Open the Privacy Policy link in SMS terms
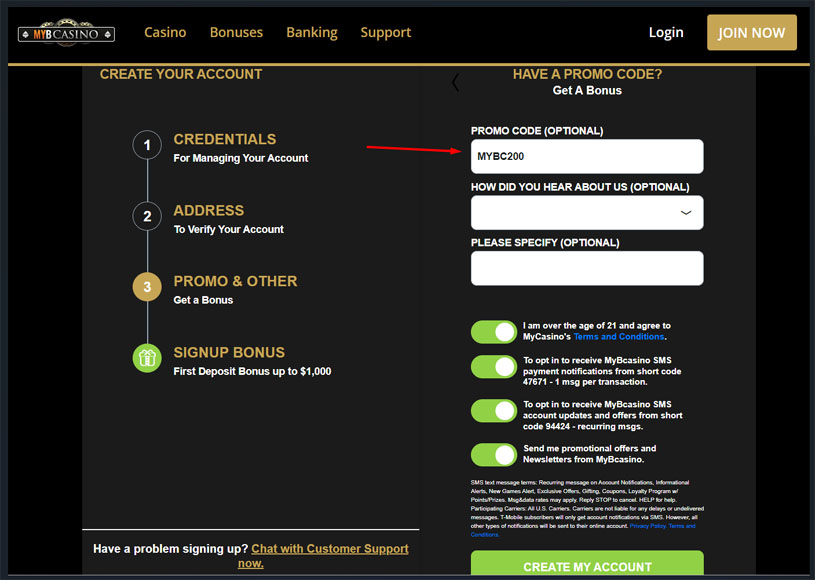The image size is (815, 580). [x=648, y=526]
